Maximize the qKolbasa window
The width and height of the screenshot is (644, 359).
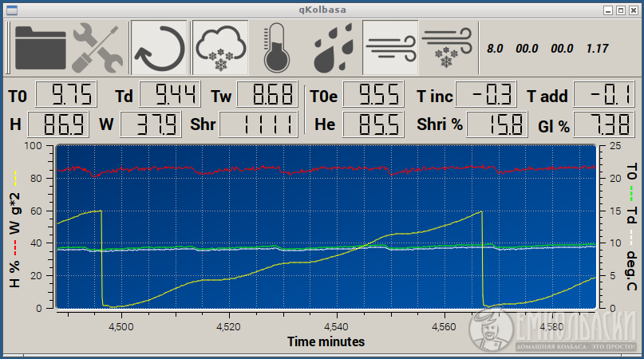(621, 10)
